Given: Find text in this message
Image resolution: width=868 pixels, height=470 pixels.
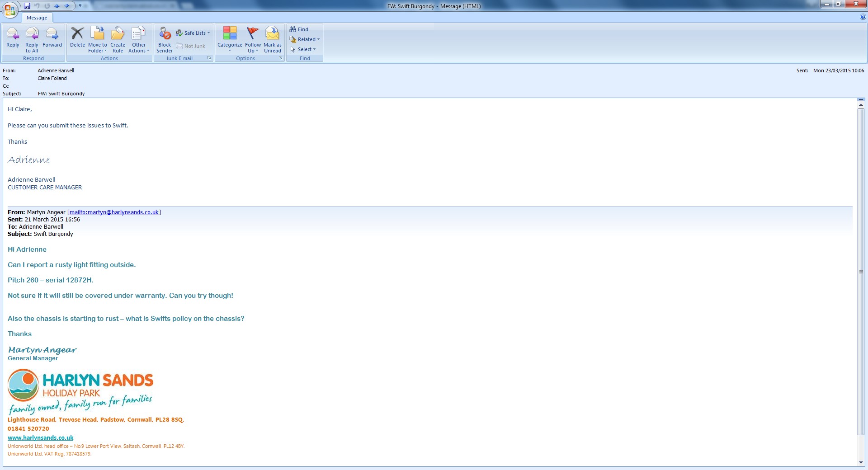Looking at the screenshot, I should tap(299, 29).
